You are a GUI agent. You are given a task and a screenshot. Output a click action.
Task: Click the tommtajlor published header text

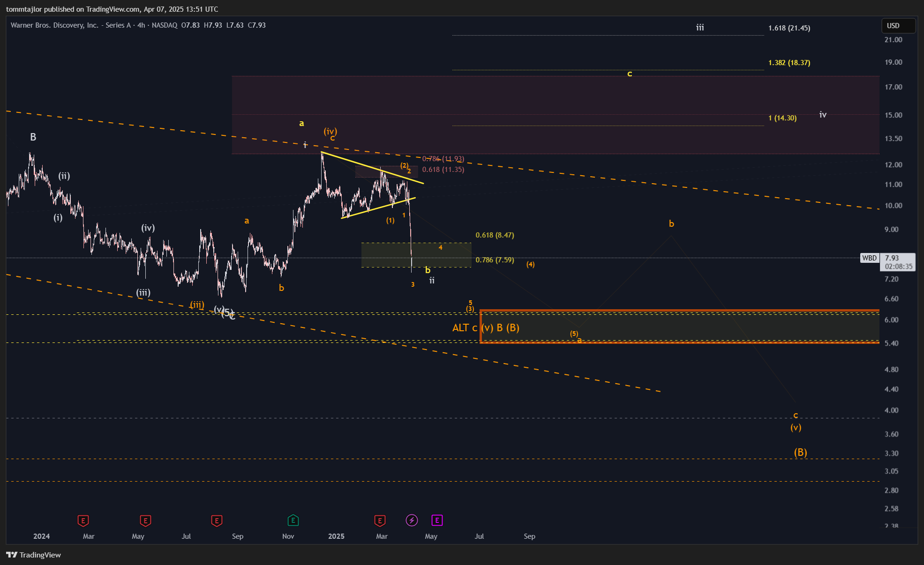(112, 9)
